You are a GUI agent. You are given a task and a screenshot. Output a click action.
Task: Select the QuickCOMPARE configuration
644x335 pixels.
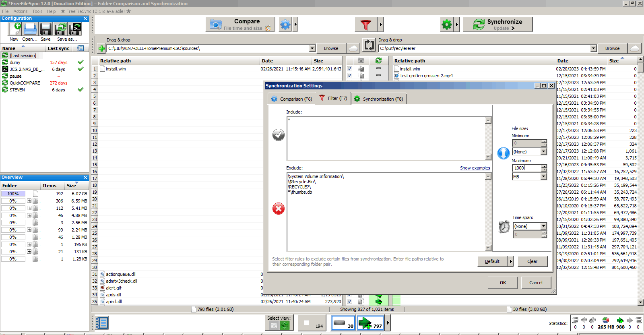pyautogui.click(x=25, y=83)
